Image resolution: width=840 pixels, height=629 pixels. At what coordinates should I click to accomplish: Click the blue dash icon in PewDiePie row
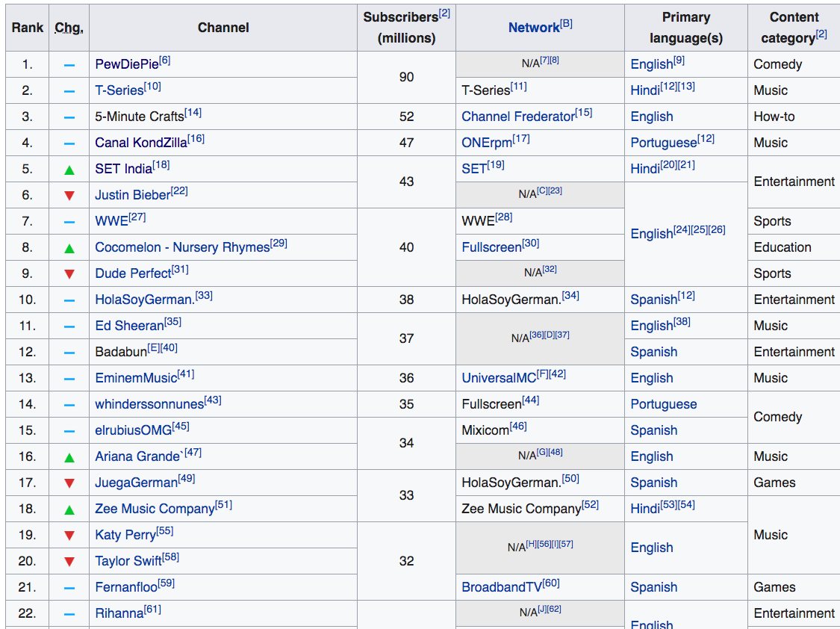(x=69, y=65)
